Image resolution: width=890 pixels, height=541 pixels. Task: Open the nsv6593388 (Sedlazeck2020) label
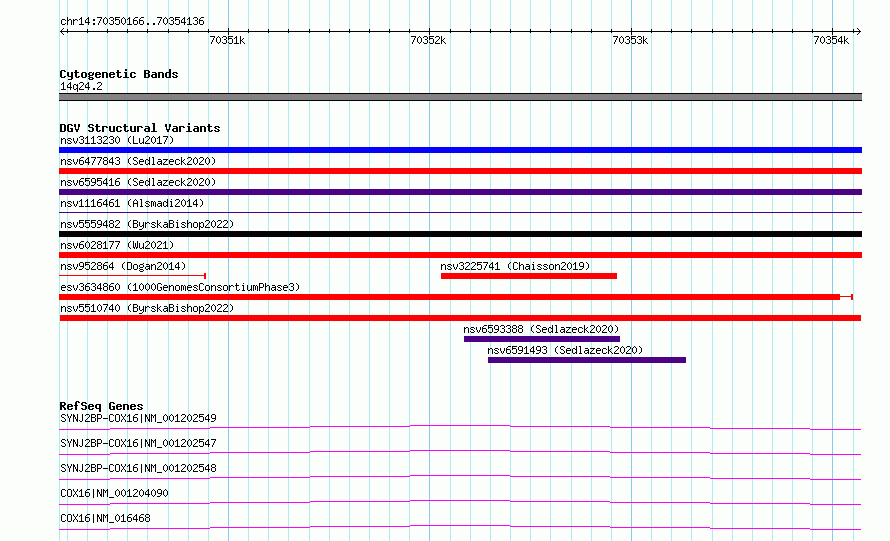(541, 329)
